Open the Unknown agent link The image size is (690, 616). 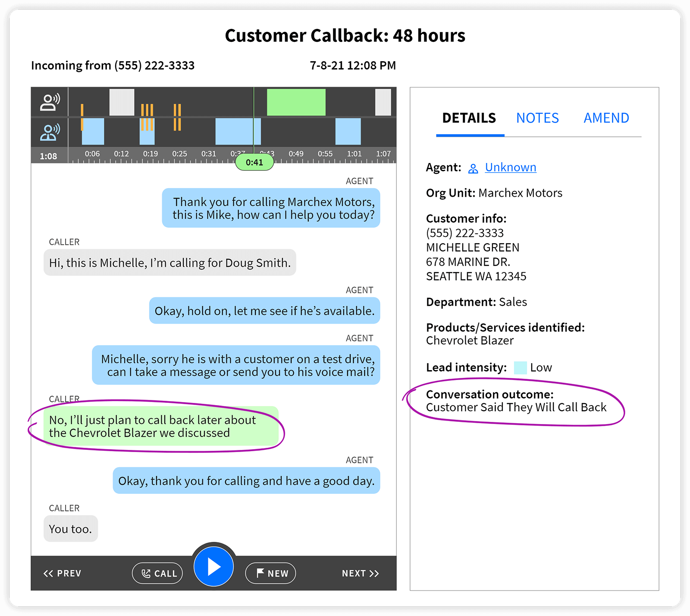[x=511, y=167]
